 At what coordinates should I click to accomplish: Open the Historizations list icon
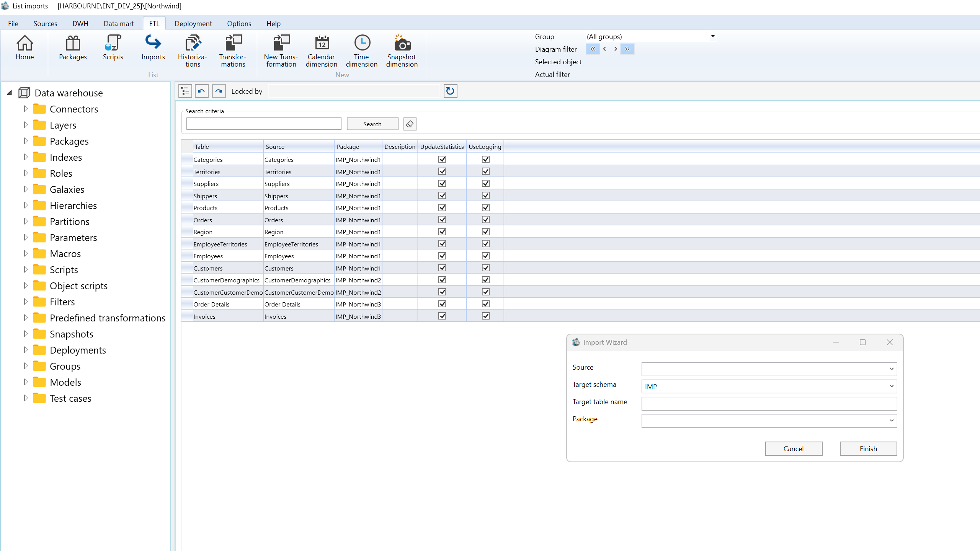tap(193, 51)
